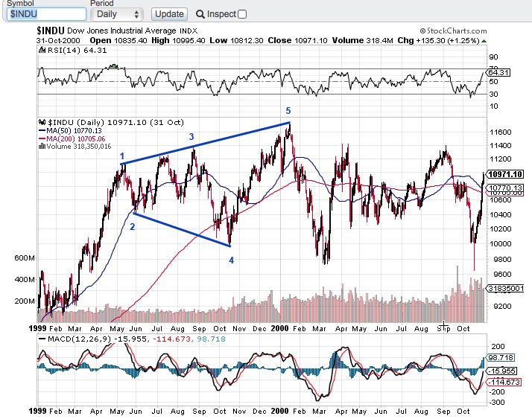
Task: Click the StockCharts.com copyright text
Action: tap(453, 31)
